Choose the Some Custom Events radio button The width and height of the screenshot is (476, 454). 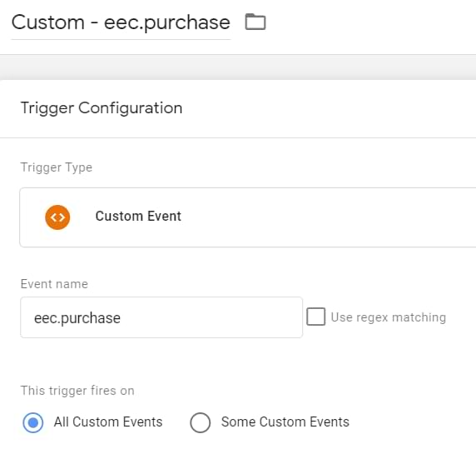[200, 422]
